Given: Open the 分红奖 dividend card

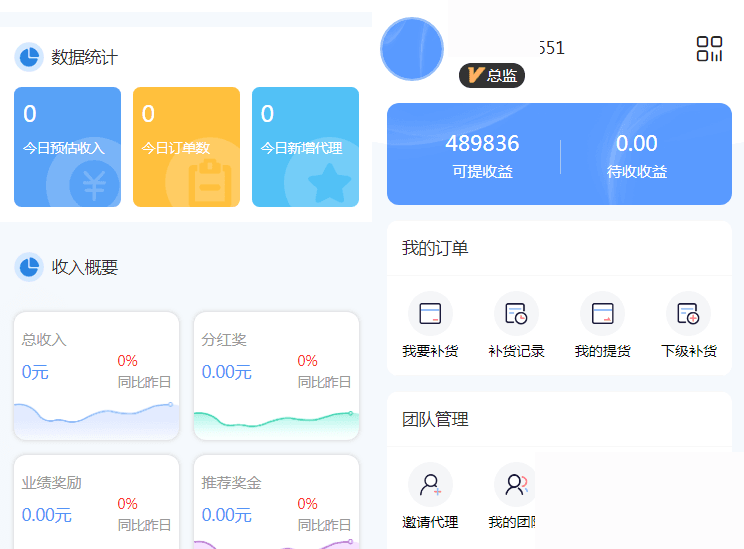Looking at the screenshot, I should [276, 375].
